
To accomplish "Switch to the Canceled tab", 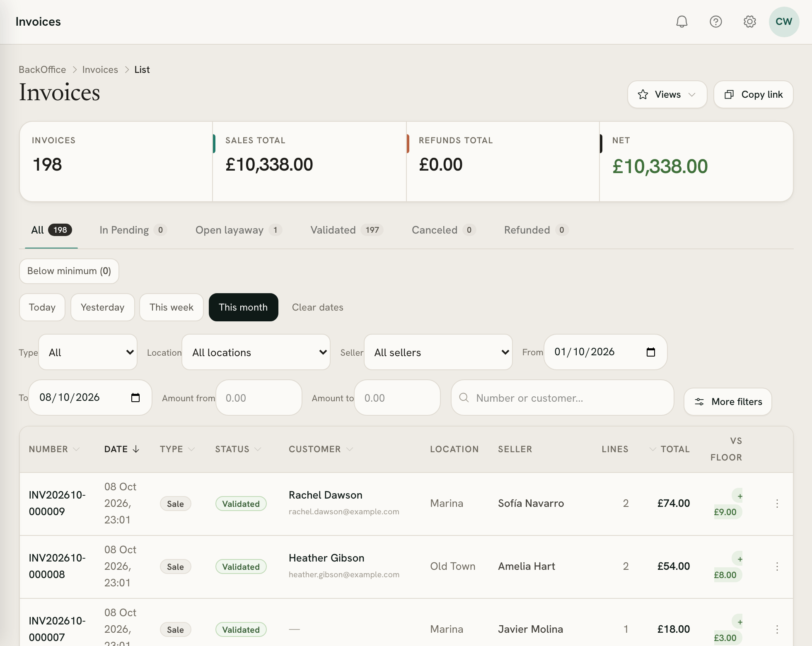I will tap(444, 230).
